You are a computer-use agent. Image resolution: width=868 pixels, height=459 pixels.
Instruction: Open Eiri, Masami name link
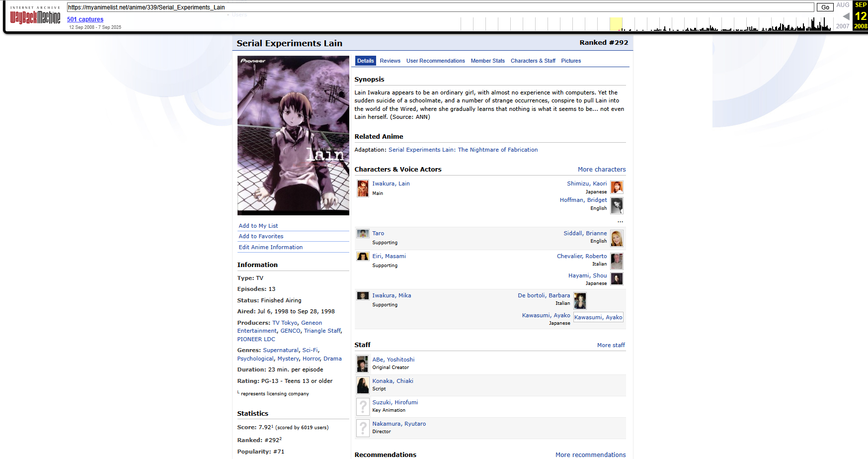[x=389, y=256]
